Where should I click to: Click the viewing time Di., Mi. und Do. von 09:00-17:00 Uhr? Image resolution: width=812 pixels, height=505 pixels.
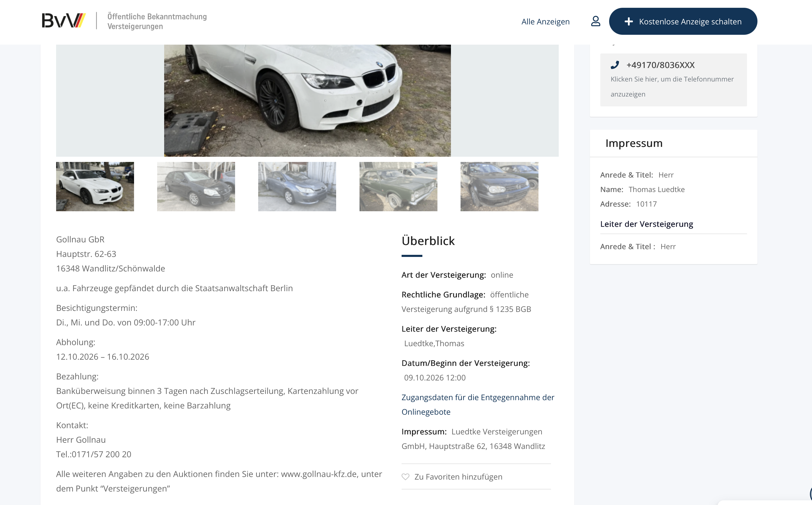point(126,322)
